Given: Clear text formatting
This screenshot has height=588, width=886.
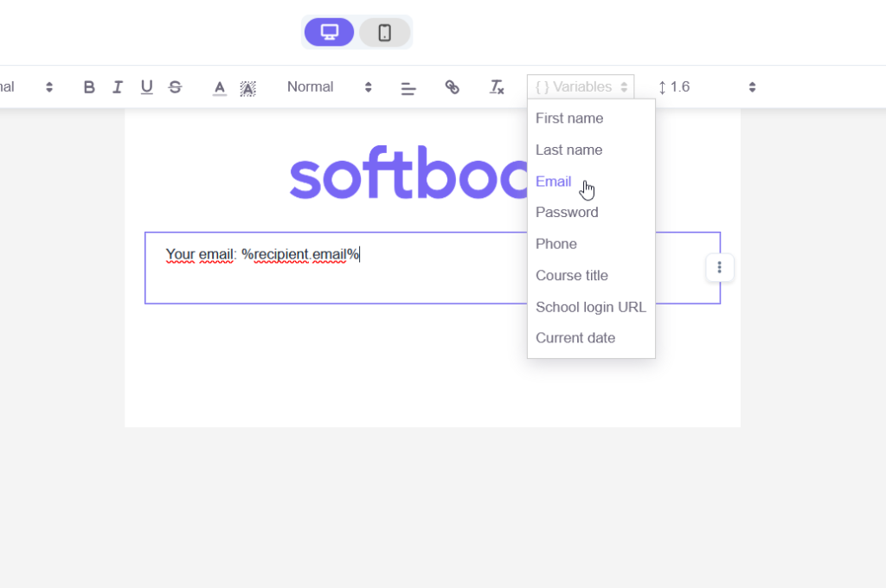Looking at the screenshot, I should [x=496, y=87].
